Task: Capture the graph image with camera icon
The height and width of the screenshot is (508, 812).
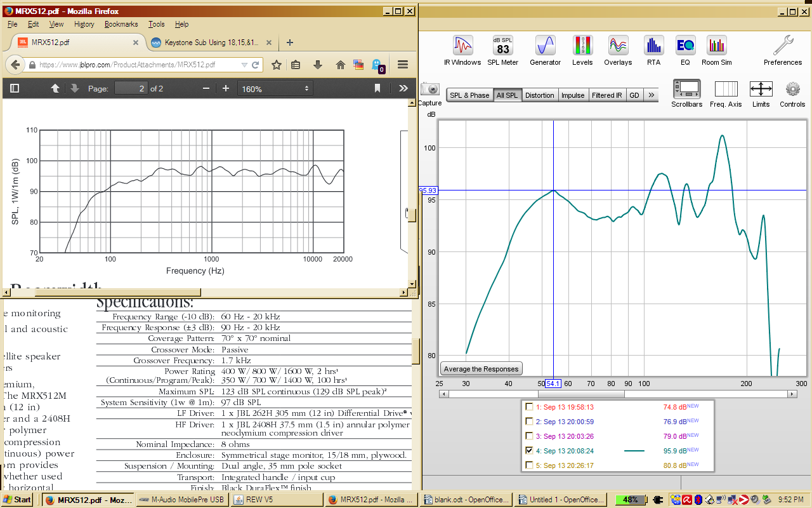Action: pyautogui.click(x=430, y=93)
